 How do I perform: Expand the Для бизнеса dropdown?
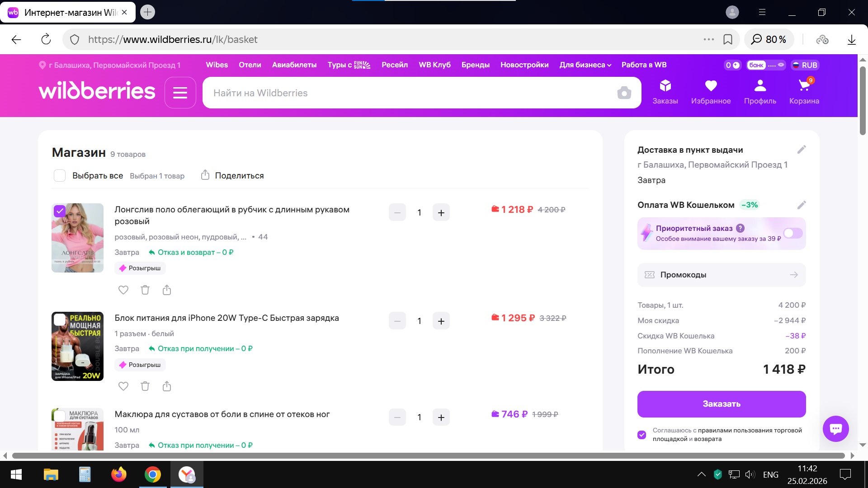pos(585,65)
